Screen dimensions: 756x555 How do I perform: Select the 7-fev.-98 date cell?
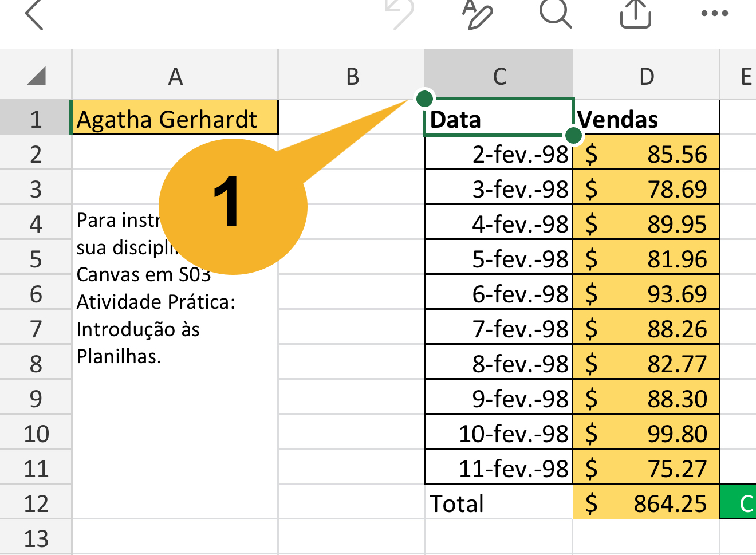point(499,328)
